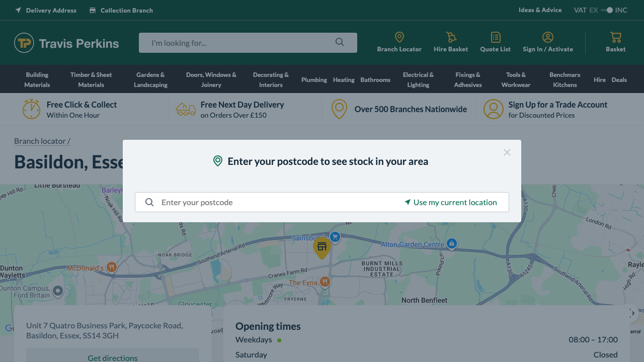Select the Benchmarx Kitchens menu item

pyautogui.click(x=565, y=79)
